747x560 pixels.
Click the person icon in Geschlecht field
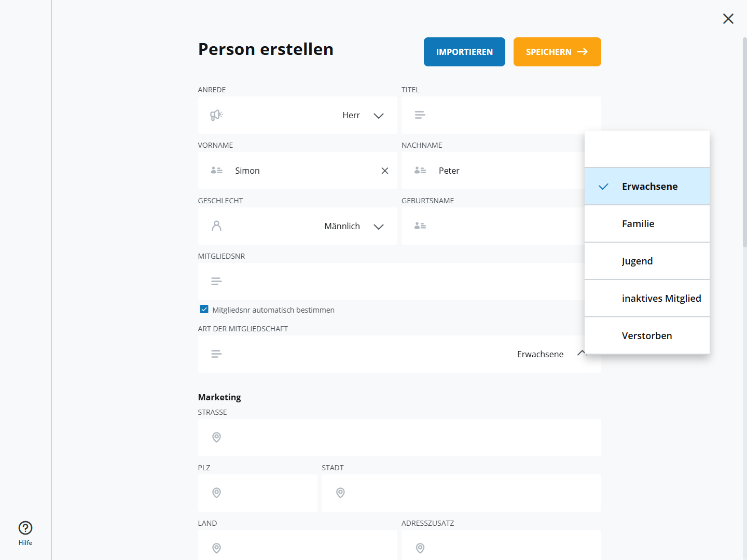[217, 226]
